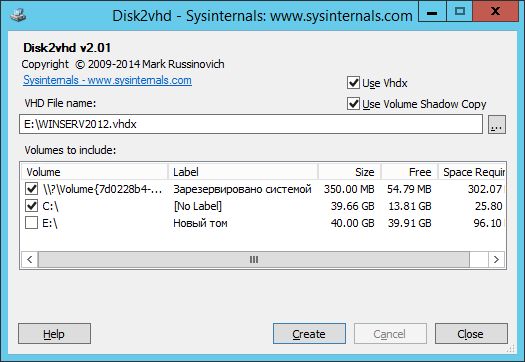Maximize the Disk2vhd window
Image resolution: width=525 pixels, height=362 pixels.
[x=460, y=12]
